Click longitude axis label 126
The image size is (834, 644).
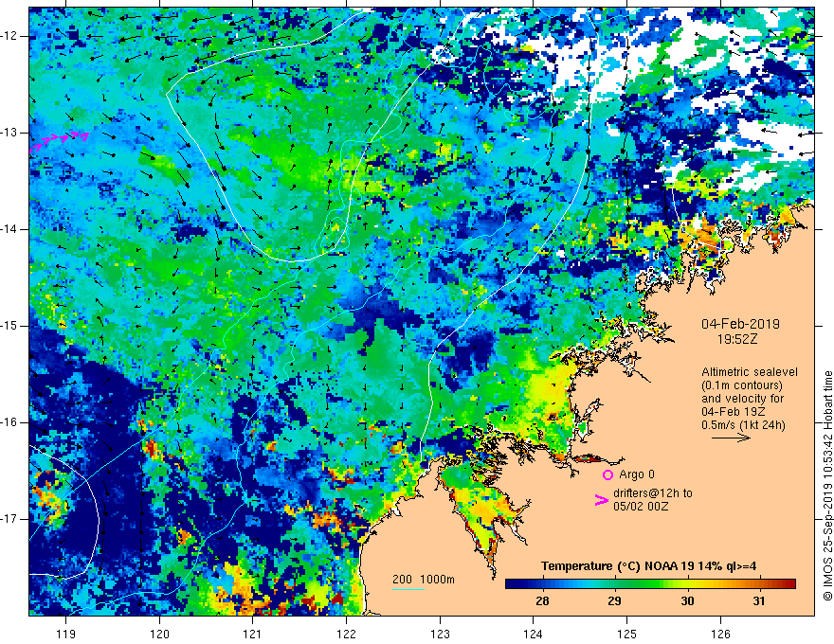click(720, 634)
